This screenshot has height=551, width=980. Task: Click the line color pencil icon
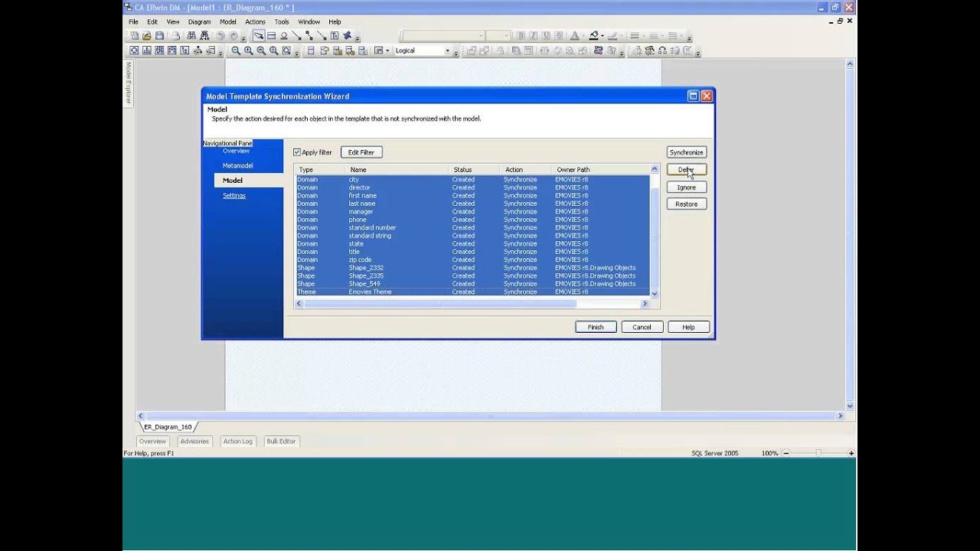[612, 36]
